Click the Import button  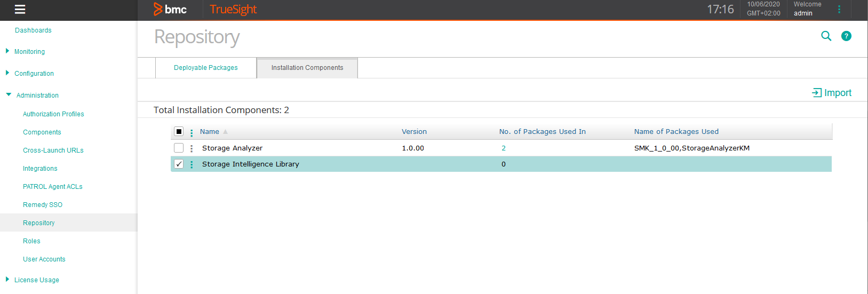click(832, 93)
